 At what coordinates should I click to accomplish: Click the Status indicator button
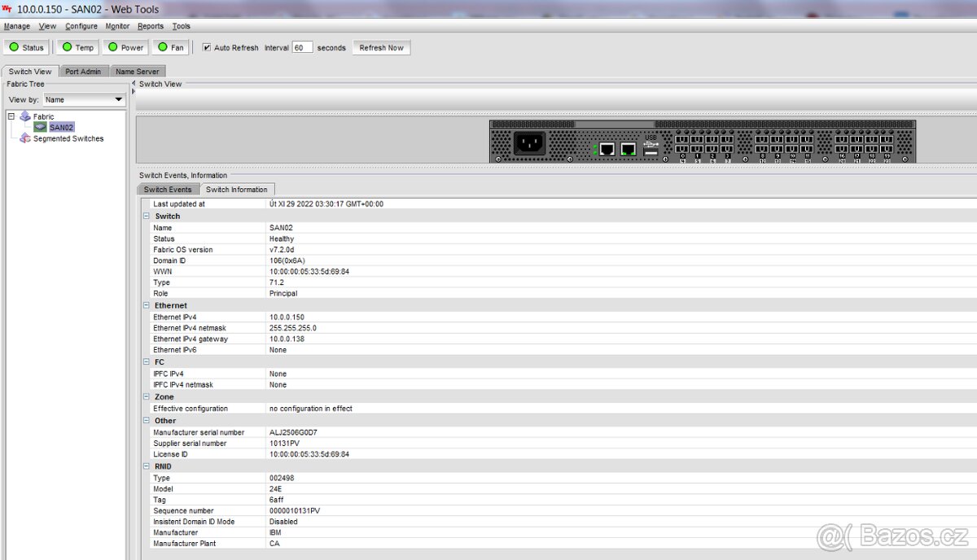(x=27, y=47)
